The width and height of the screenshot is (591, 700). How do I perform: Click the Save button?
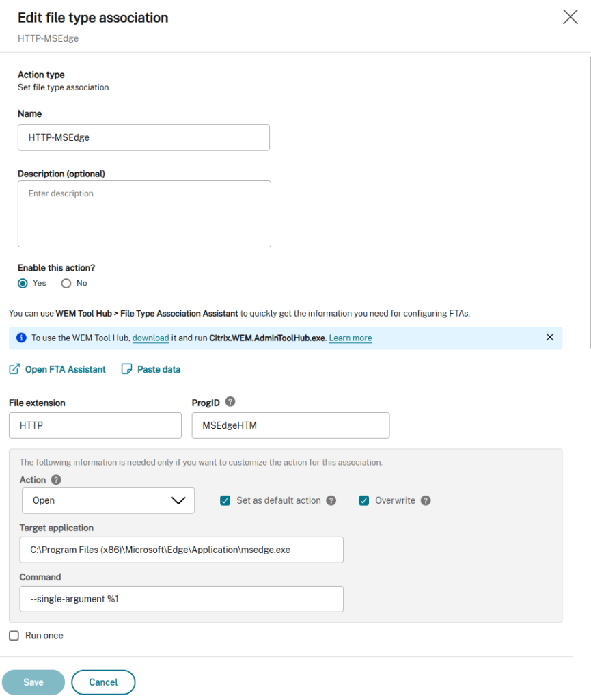33,682
